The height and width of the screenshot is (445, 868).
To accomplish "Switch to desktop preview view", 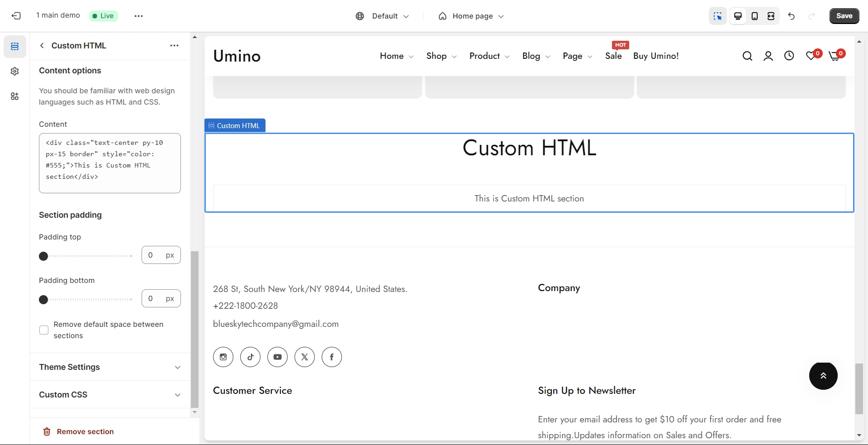I will [738, 16].
